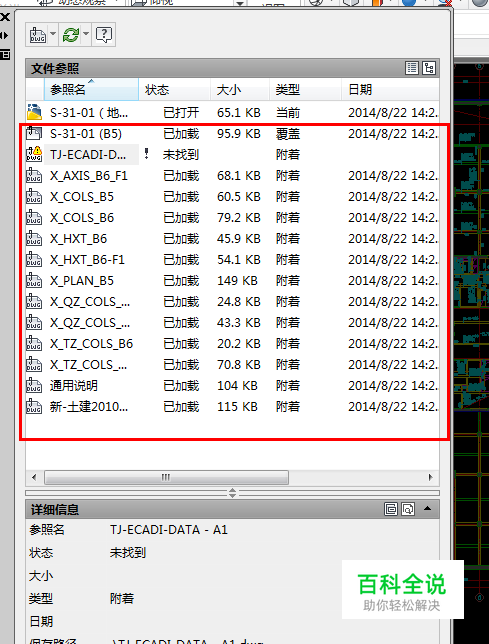Click the current drawing icon of S-31-01 (地...
Image resolution: width=489 pixels, height=644 pixels.
34,112
